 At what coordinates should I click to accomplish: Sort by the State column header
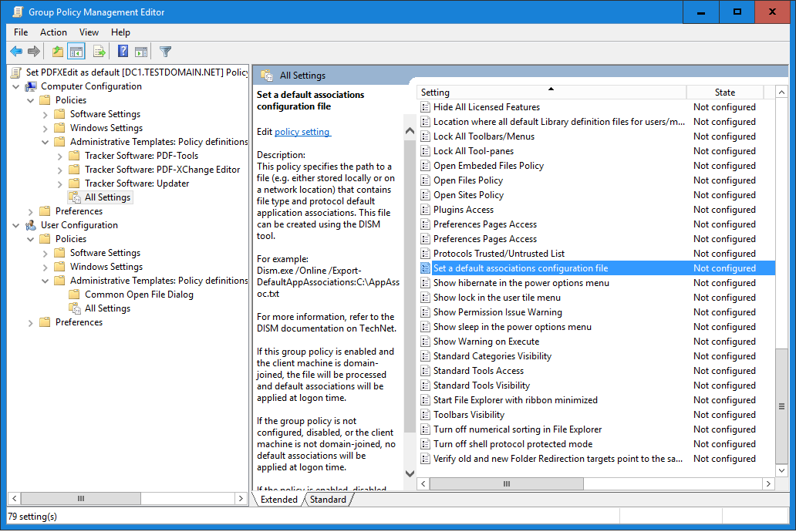(724, 93)
